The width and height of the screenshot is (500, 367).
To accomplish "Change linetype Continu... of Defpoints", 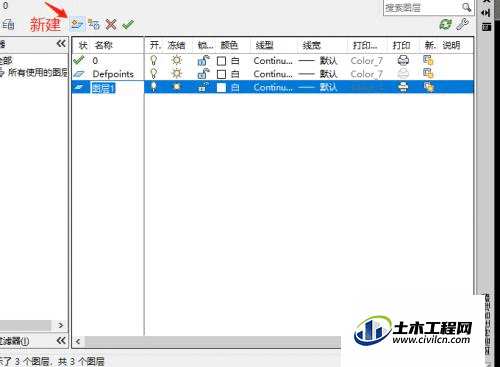I will [273, 74].
